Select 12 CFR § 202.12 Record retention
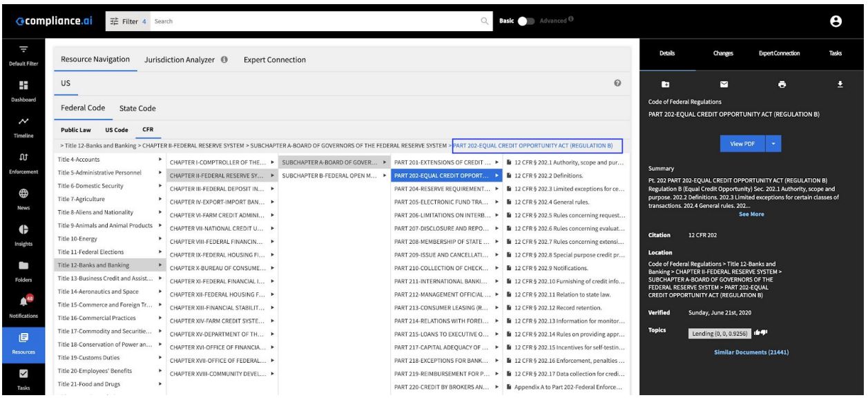Viewport: 868px width, 400px height. (566, 307)
